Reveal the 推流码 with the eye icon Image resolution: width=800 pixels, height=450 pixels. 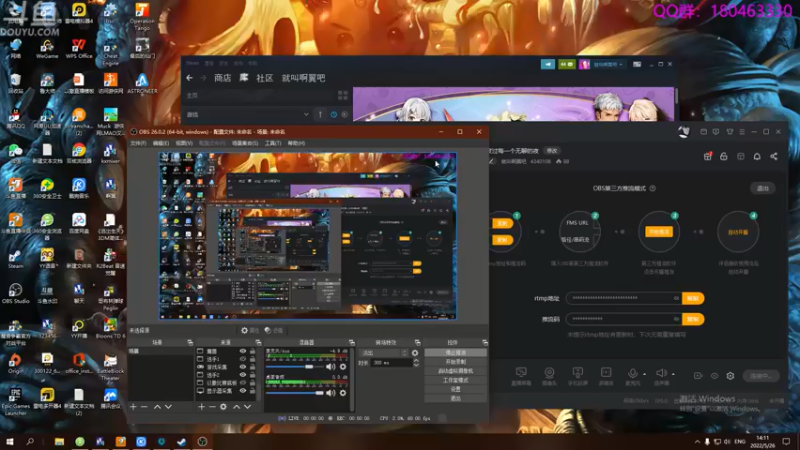[677, 319]
